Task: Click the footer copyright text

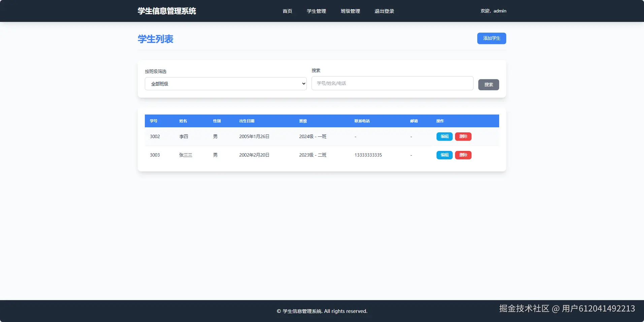Action: tap(322, 311)
